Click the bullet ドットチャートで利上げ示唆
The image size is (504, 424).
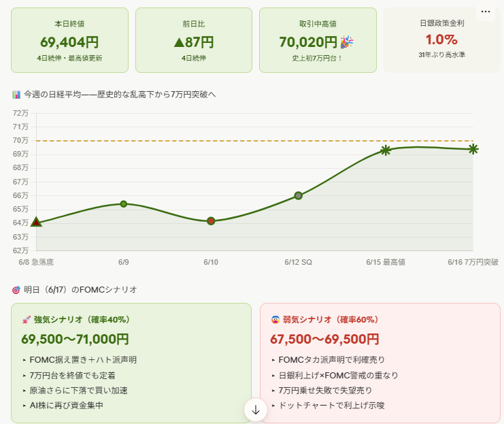(x=331, y=406)
